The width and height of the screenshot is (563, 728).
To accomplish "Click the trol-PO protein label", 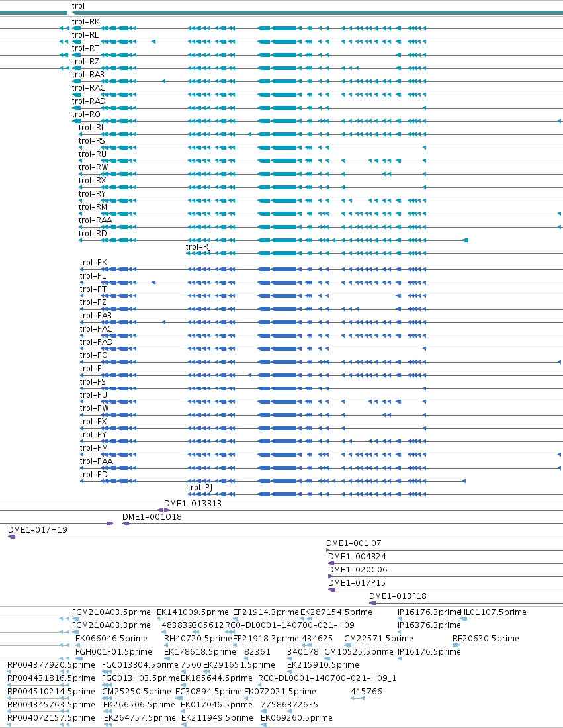I will tap(94, 355).
